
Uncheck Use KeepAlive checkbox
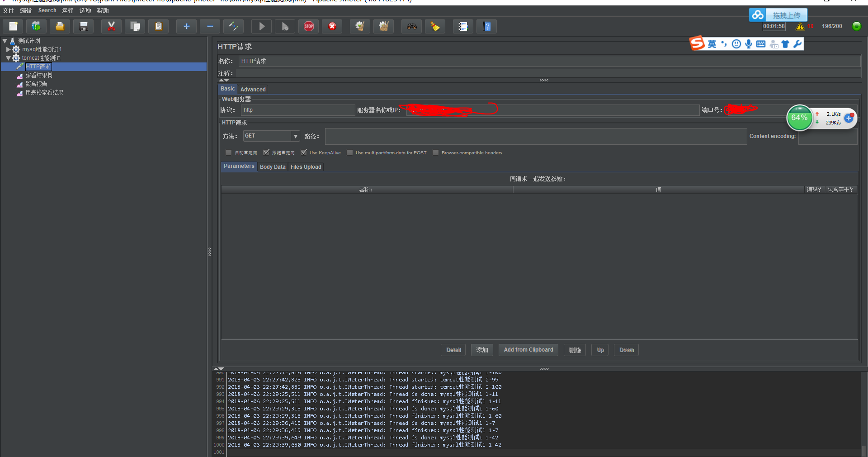[x=304, y=152]
